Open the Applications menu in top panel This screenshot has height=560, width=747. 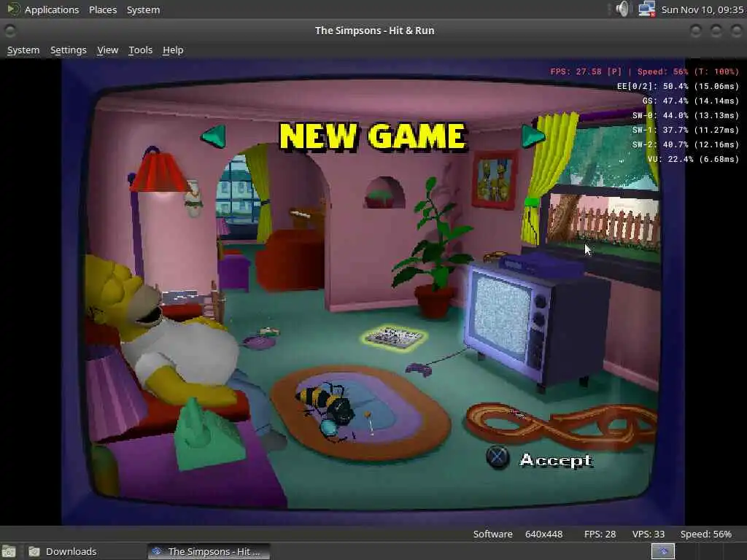pyautogui.click(x=52, y=9)
